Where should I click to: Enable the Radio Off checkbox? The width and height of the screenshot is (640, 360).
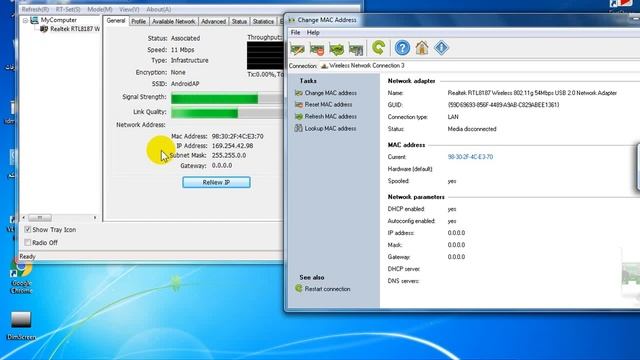27,243
